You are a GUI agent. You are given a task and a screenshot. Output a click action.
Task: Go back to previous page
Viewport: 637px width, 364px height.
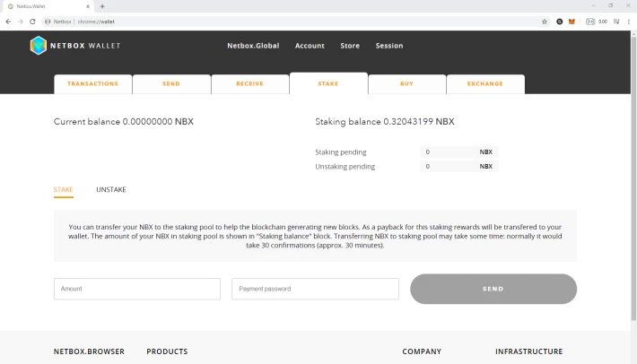[8, 22]
